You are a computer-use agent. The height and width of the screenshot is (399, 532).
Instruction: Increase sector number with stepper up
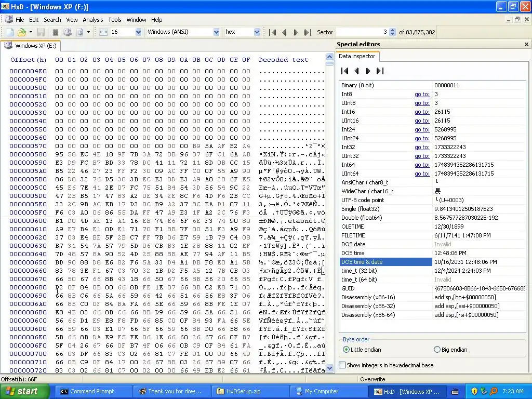(x=393, y=30)
